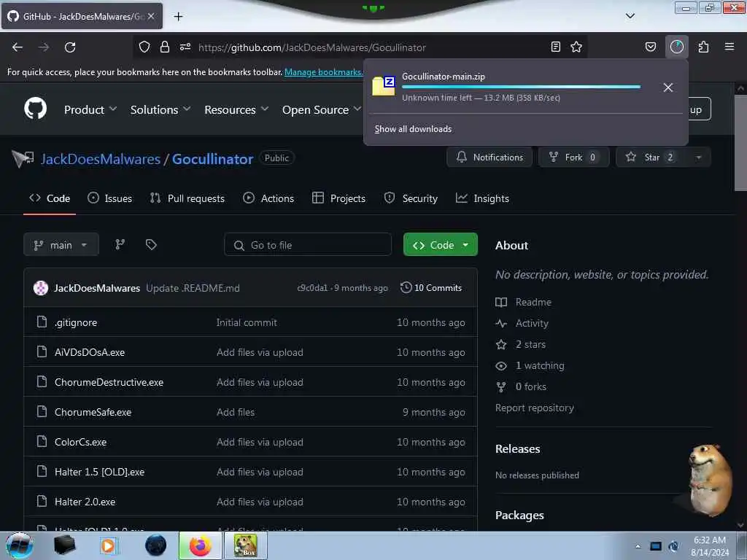Click the GitHub octocat logo
Screen dimensions: 747x560
coord(36,109)
